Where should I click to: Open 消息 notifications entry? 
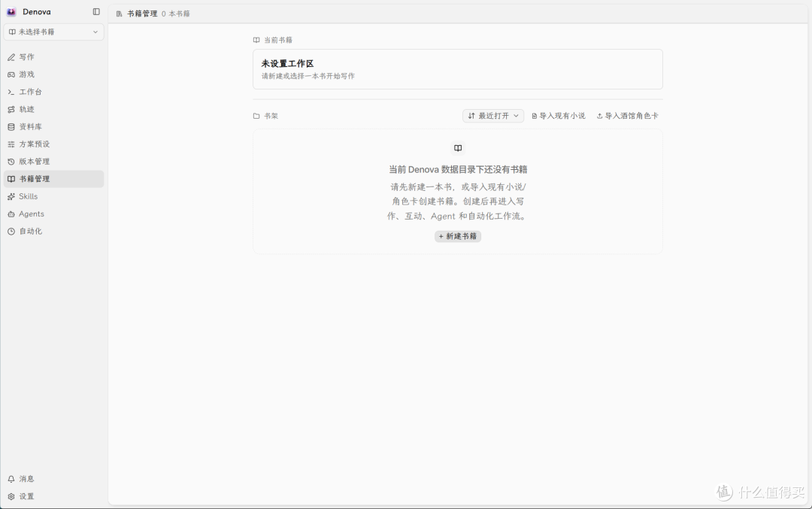54,479
